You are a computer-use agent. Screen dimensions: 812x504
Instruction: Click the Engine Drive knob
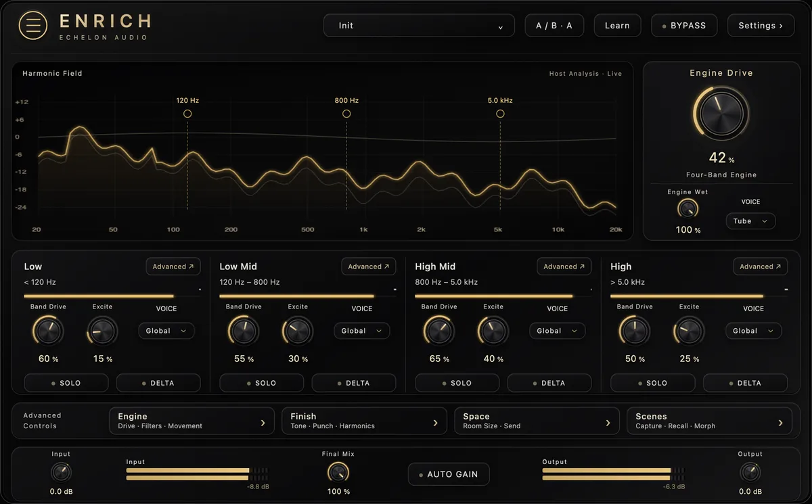click(x=721, y=113)
